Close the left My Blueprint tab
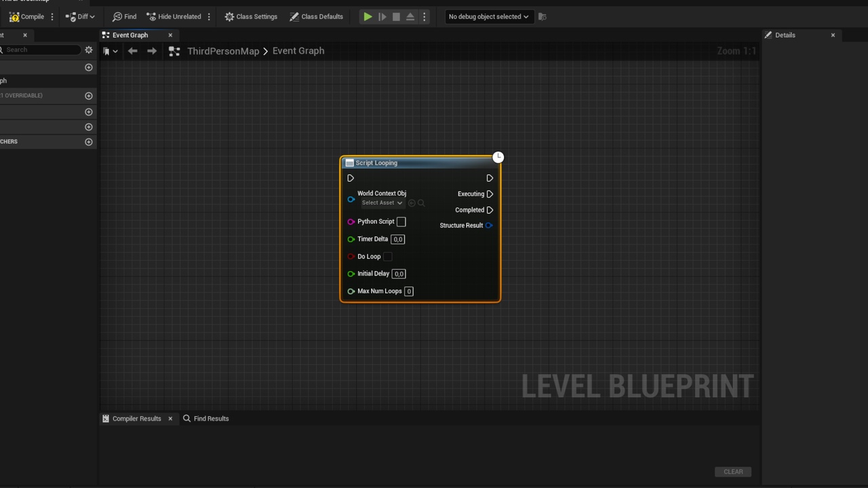This screenshot has height=488, width=868. click(x=25, y=35)
